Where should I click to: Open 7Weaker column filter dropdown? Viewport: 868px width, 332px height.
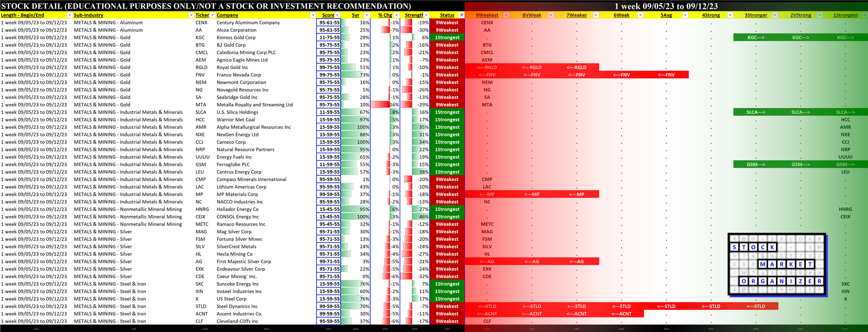[x=596, y=15]
